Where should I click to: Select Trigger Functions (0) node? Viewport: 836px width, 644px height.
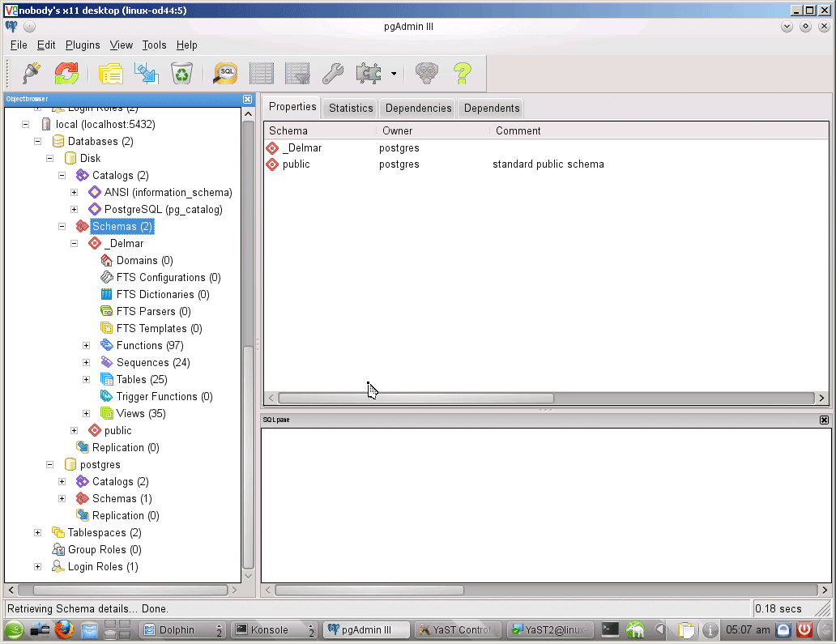(164, 397)
